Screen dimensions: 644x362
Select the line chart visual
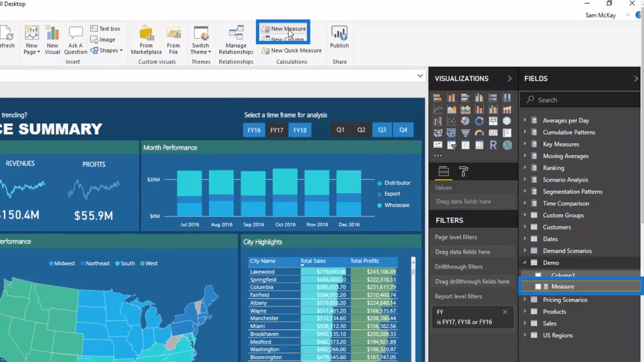coord(437,110)
